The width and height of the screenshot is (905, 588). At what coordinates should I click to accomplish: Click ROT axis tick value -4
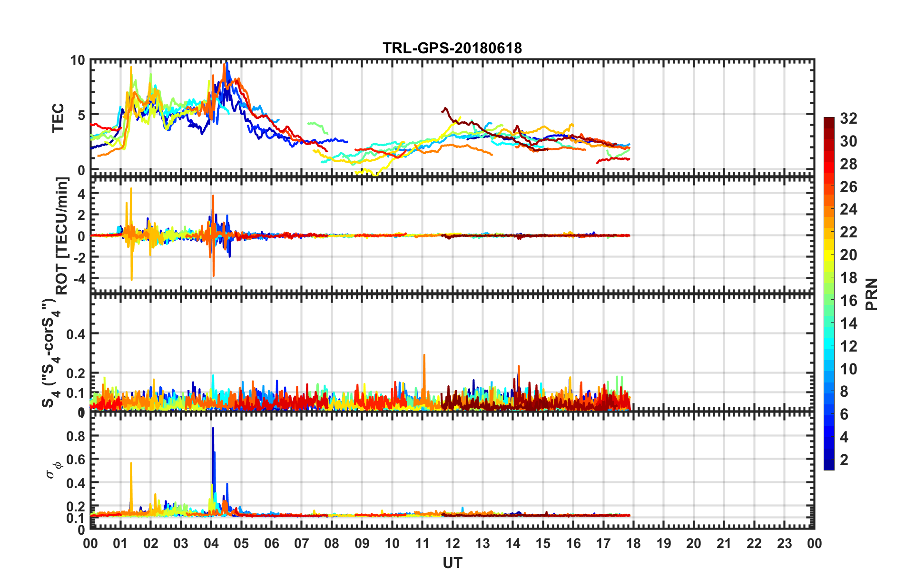79,278
